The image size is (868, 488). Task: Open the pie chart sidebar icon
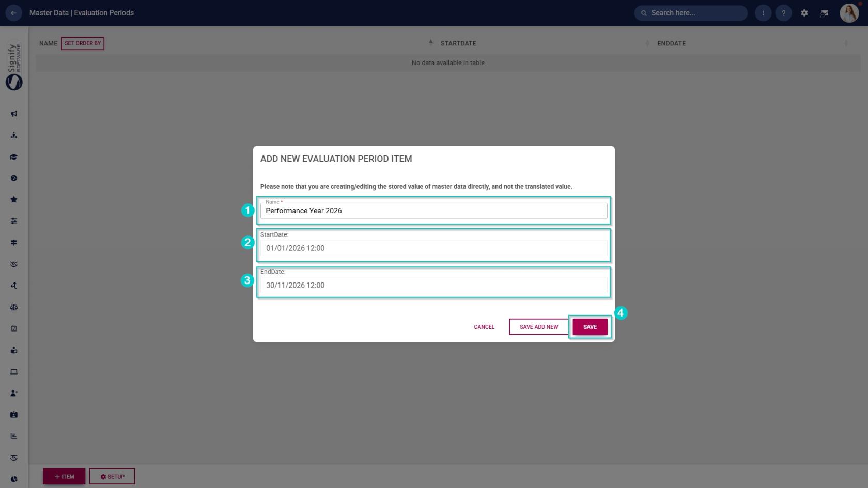pyautogui.click(x=14, y=479)
